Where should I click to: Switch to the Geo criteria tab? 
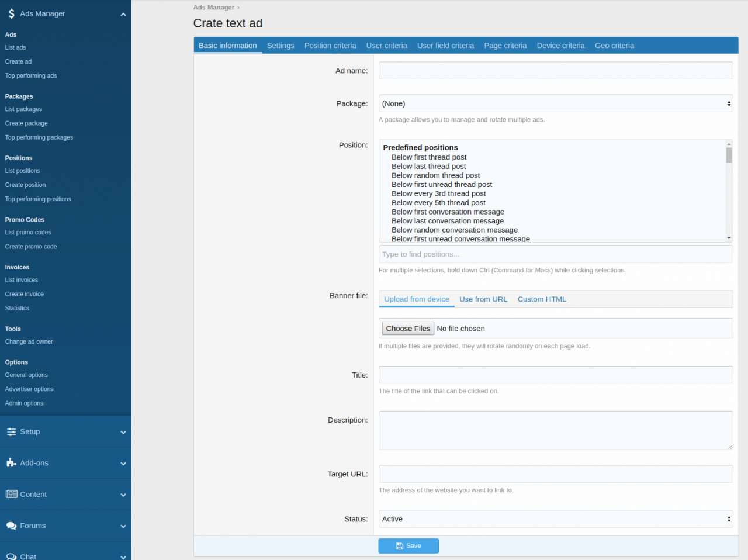[x=614, y=45]
